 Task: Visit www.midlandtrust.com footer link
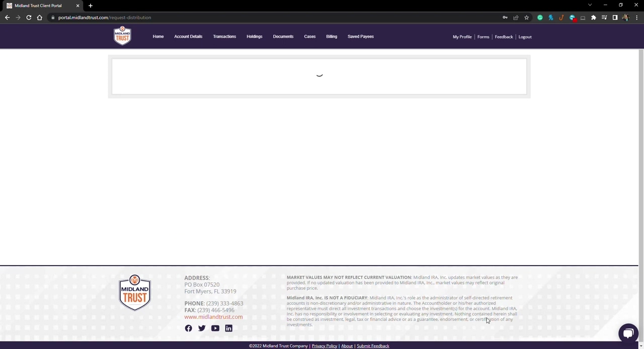[x=213, y=317]
